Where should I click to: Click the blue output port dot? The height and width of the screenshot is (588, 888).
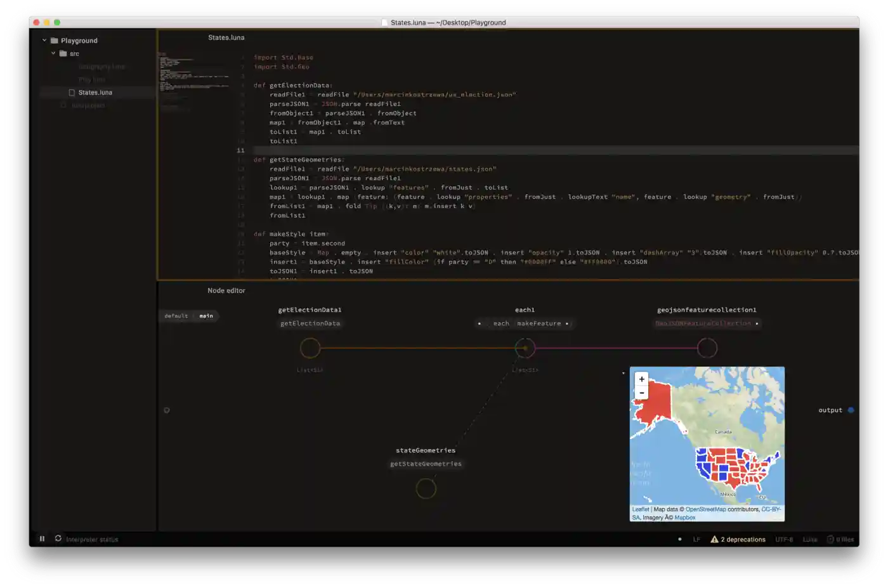tap(851, 410)
